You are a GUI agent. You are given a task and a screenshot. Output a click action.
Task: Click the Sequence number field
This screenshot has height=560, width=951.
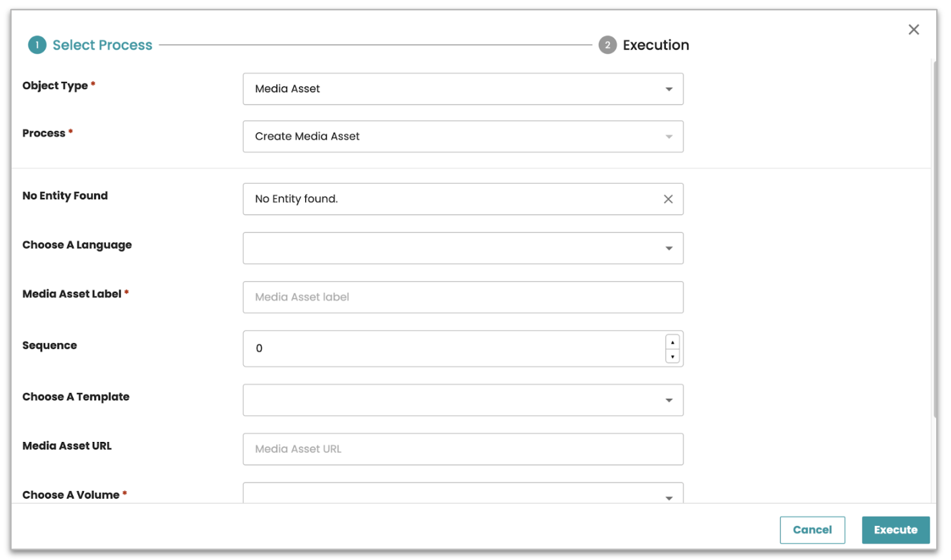(452, 348)
